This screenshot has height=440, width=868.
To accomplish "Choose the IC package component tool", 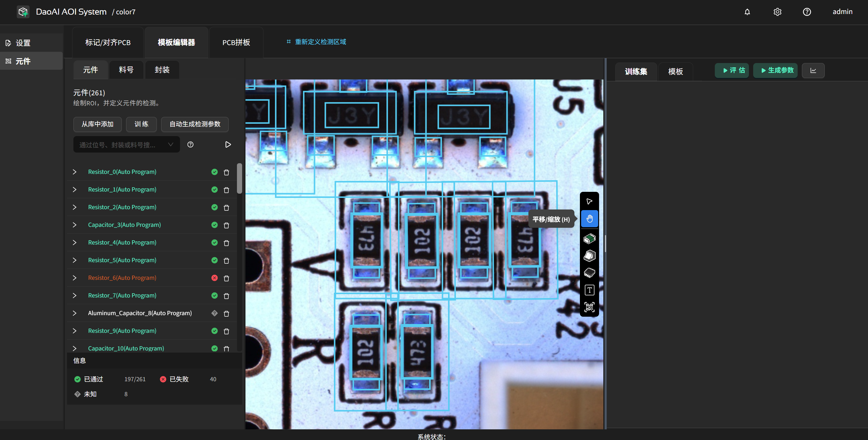I will [589, 273].
